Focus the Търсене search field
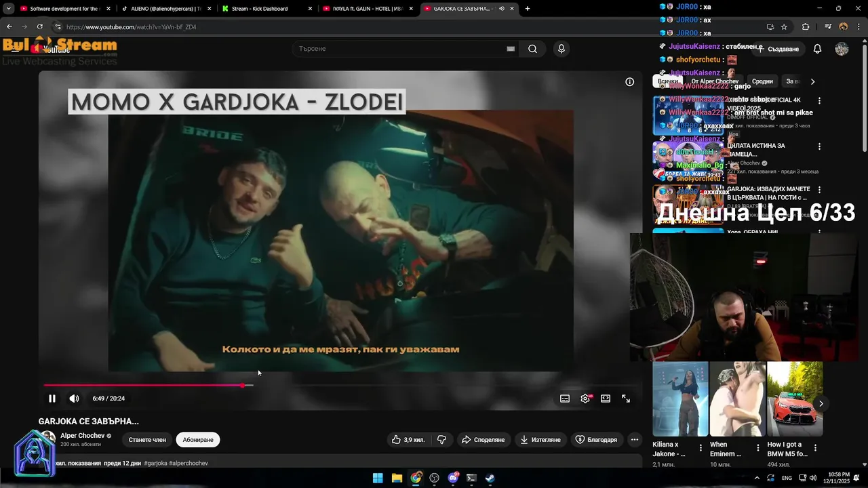Screen dimensions: 868x488 400,49
